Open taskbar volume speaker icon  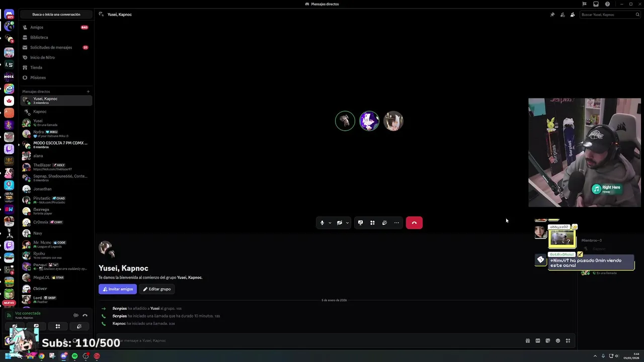pyautogui.click(x=617, y=356)
